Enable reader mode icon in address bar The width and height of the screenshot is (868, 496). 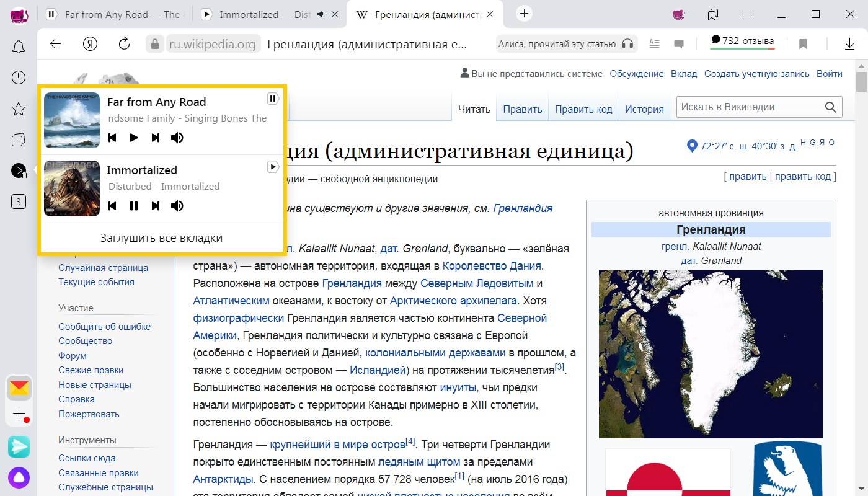tap(654, 44)
